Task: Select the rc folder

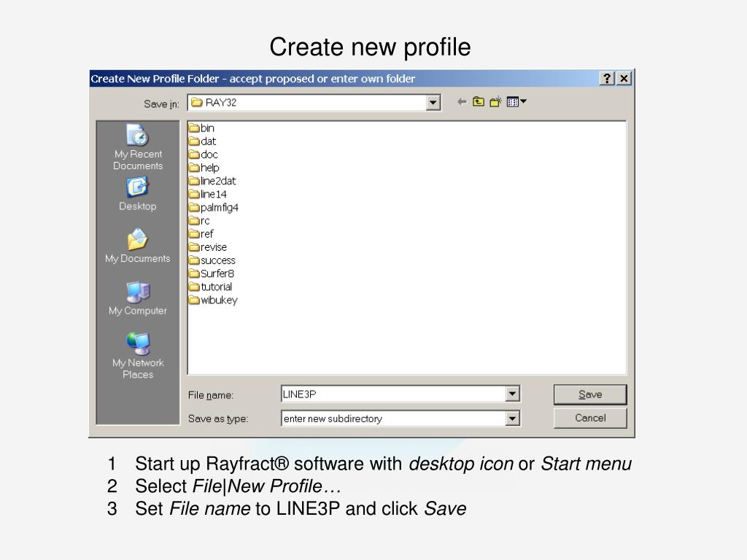Action: (x=199, y=220)
